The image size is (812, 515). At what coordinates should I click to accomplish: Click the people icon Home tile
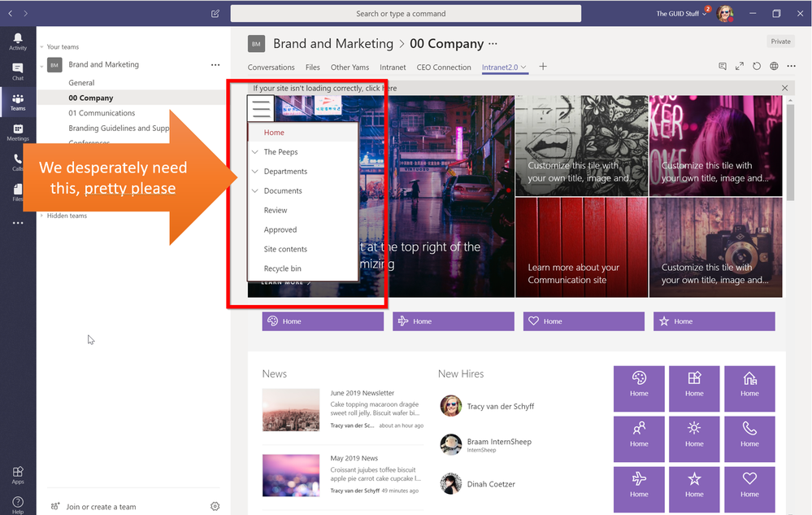(639, 439)
